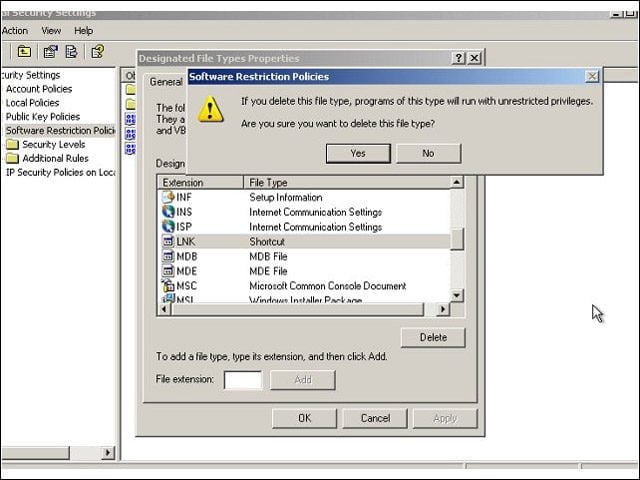This screenshot has height=480, width=640.
Task: Click the MSC console document icon
Action: 168,285
